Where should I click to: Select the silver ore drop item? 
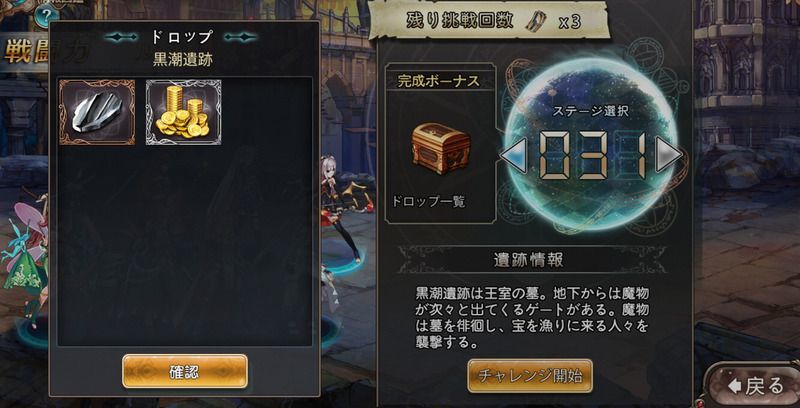97,112
